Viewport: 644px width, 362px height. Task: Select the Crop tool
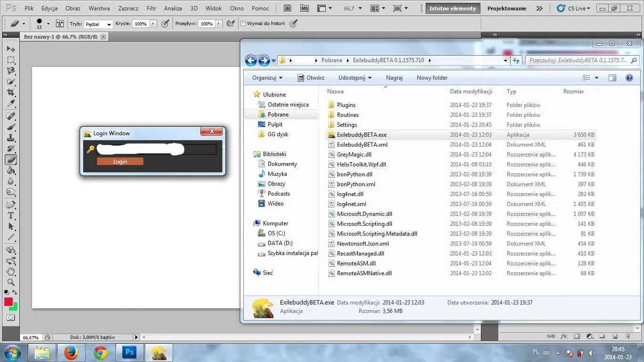(11, 93)
